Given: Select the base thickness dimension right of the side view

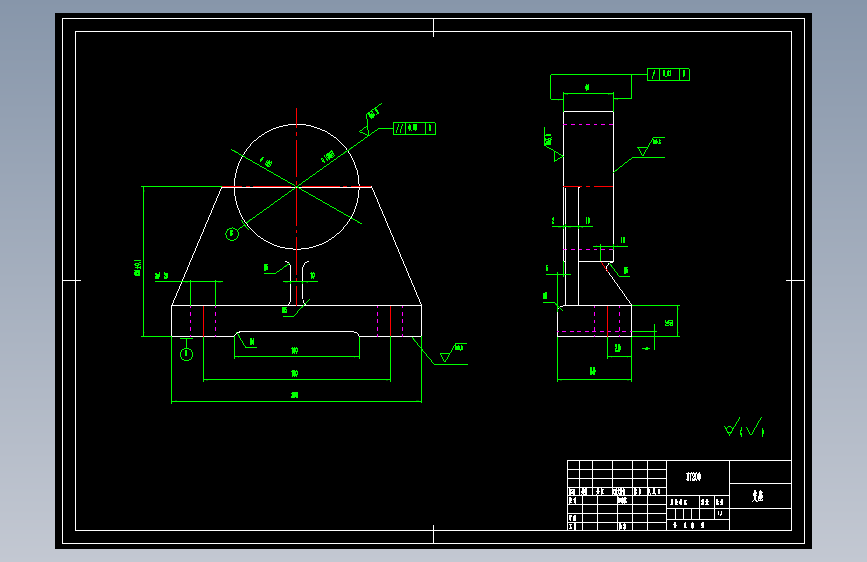Looking at the screenshot, I should click(x=669, y=322).
